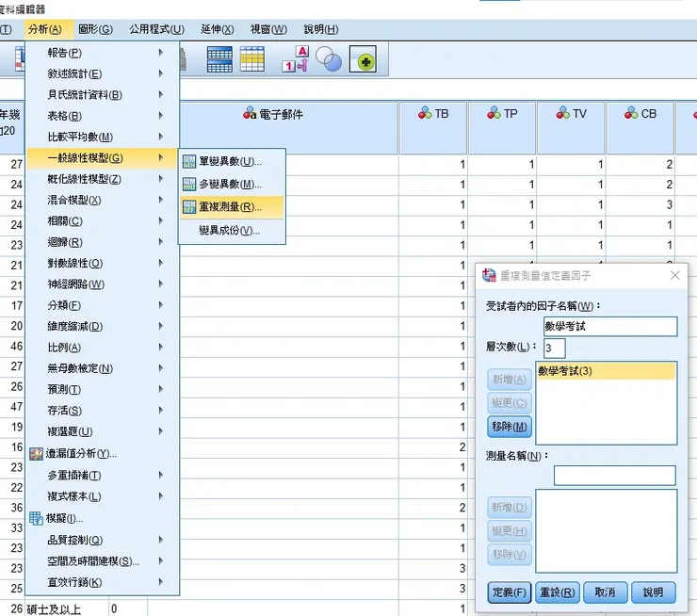Expand the 迴歸(R) submenu
Viewport: 697px width, 616px height.
pos(103,242)
